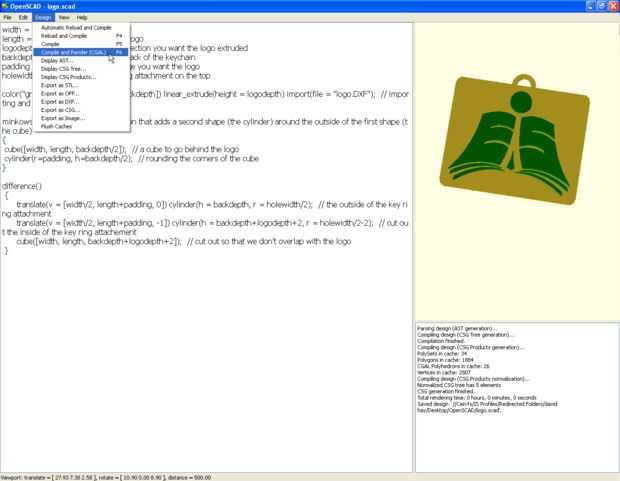
Task: Open the Help menu
Action: click(x=82, y=17)
